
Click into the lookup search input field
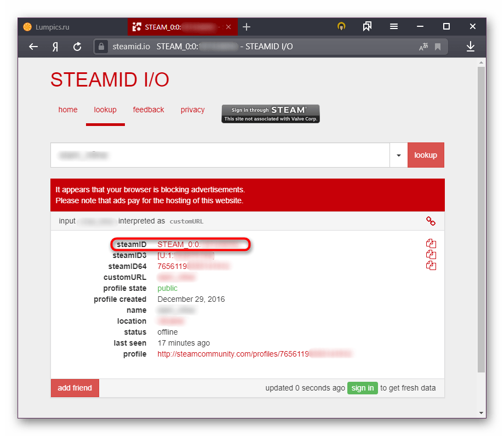click(220, 155)
